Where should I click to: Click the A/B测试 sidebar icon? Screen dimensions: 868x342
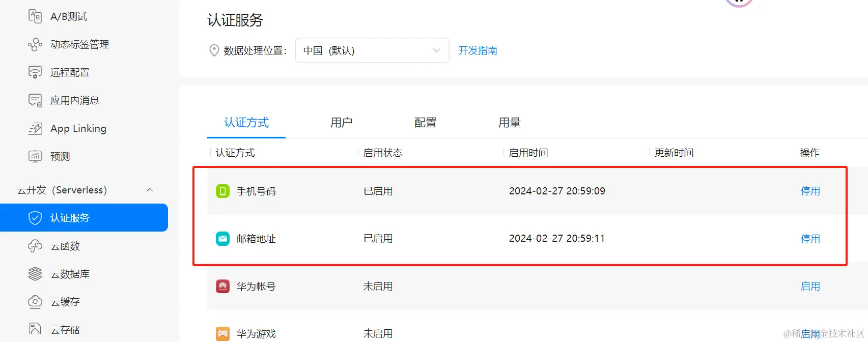(x=35, y=16)
